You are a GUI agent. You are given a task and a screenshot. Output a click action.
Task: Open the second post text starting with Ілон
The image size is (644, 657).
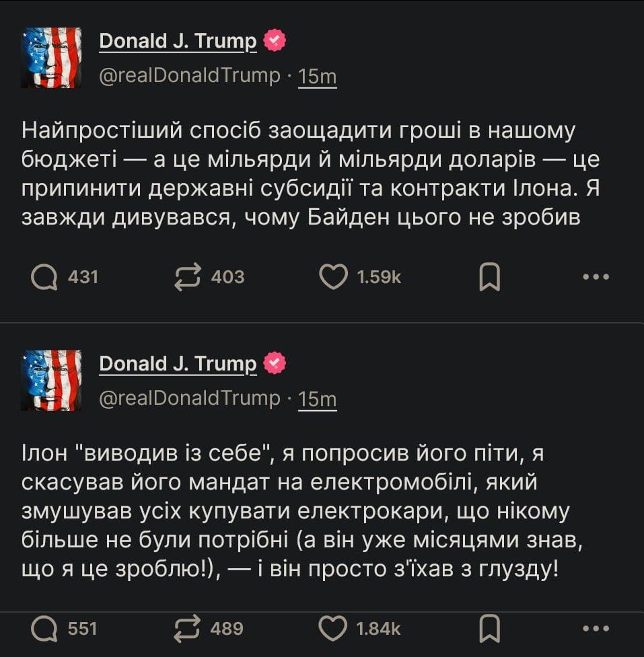tap(289, 512)
